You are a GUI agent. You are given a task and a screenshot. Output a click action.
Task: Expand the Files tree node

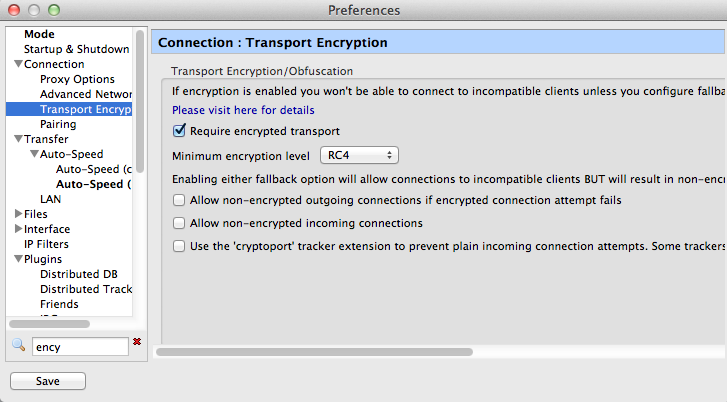[19, 214]
